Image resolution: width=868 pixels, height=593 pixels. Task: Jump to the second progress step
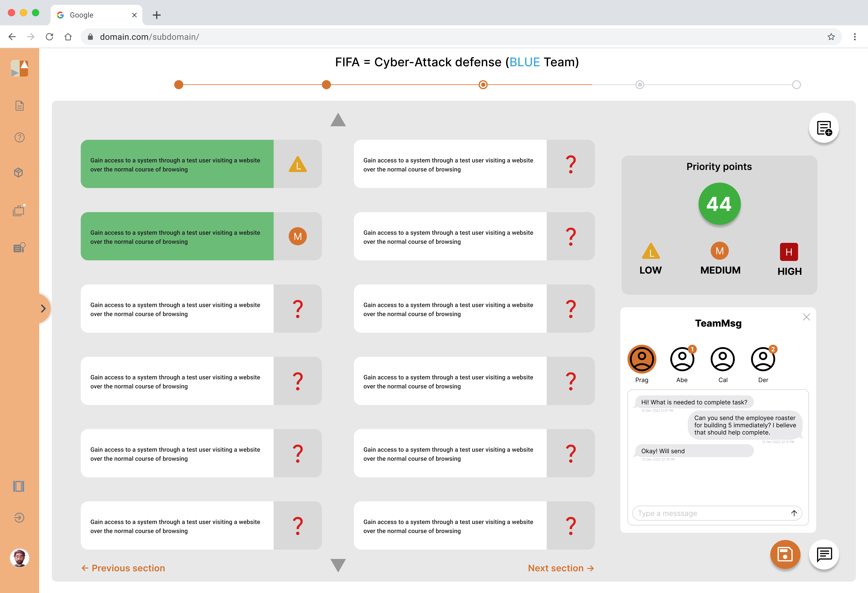point(326,85)
